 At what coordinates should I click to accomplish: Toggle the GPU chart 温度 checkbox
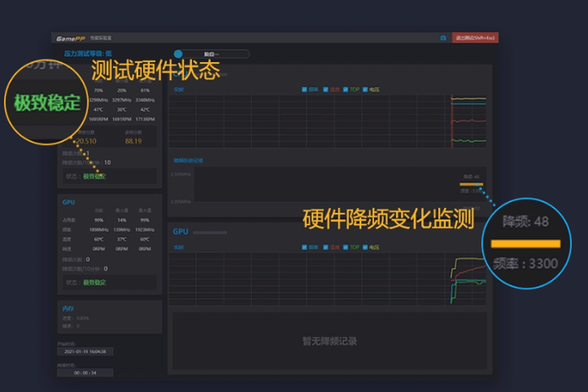click(326, 247)
